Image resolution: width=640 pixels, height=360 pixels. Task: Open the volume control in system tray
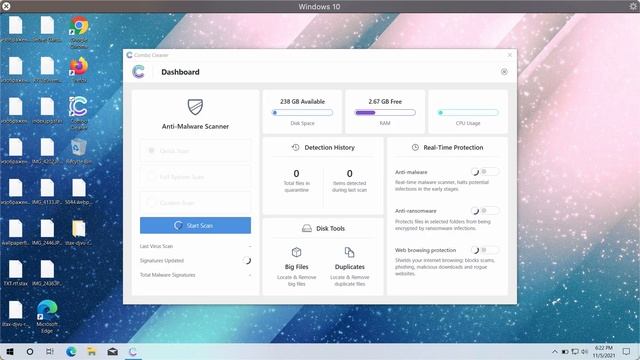point(584,351)
